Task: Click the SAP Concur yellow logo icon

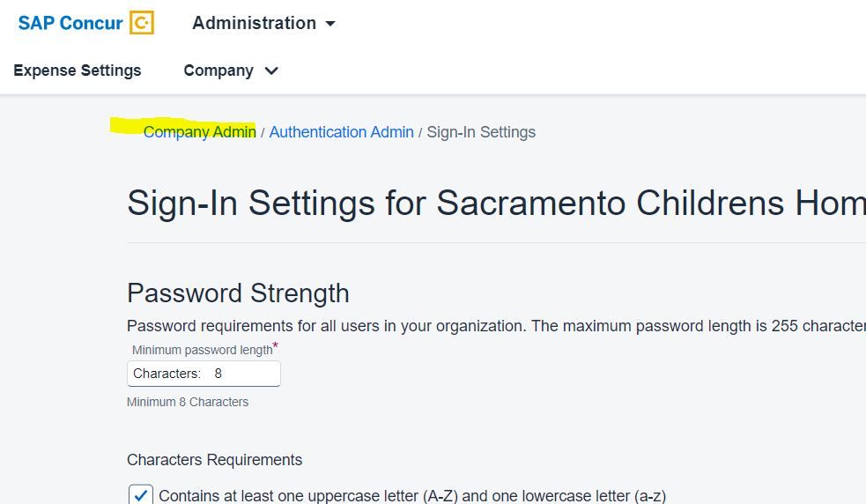Action: click(142, 23)
